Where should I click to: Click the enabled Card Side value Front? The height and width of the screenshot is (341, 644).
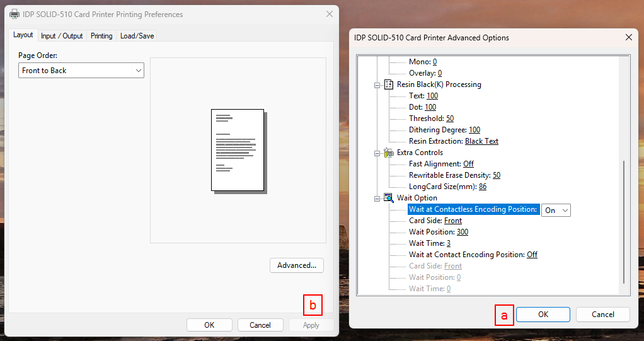coord(452,221)
